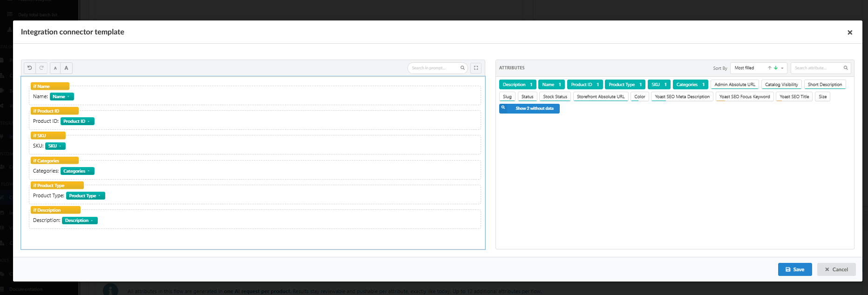Add the Admin Absolute URL attribute
Viewport: 868px width, 295px height.
[x=735, y=85]
